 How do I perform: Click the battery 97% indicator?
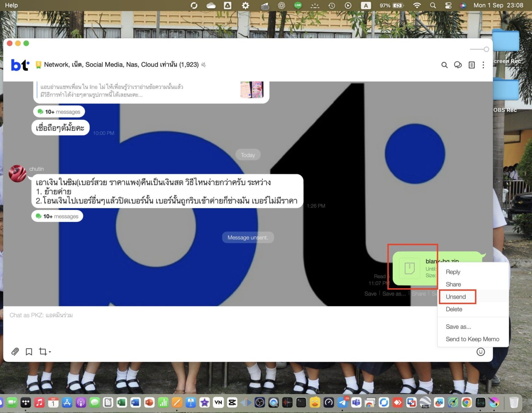point(392,5)
